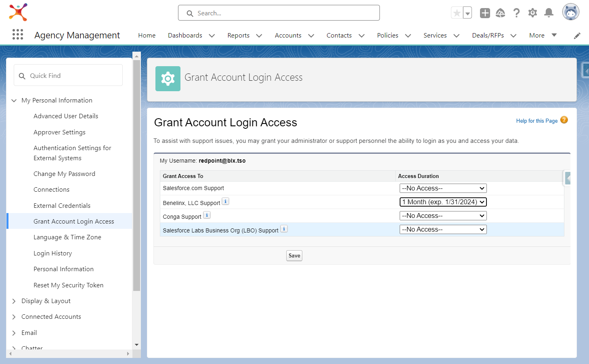Open the favorites list dropdown arrow
This screenshot has height=364, width=589.
467,13
